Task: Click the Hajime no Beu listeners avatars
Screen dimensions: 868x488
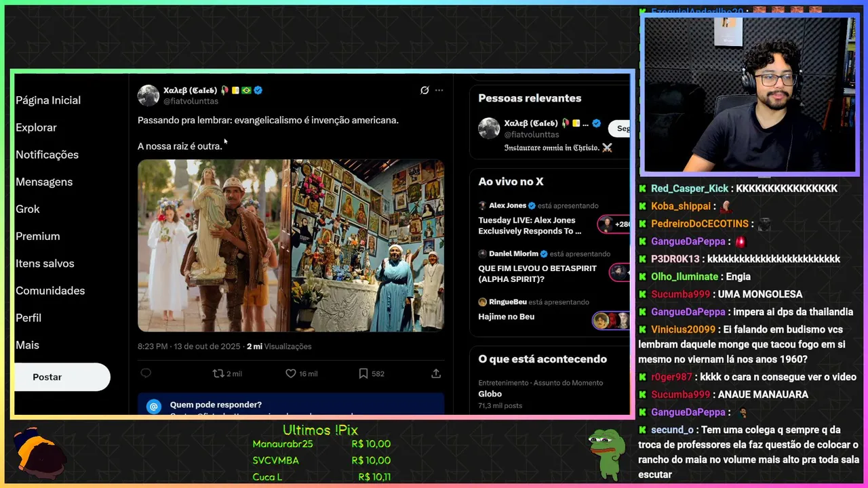Action: (x=611, y=321)
